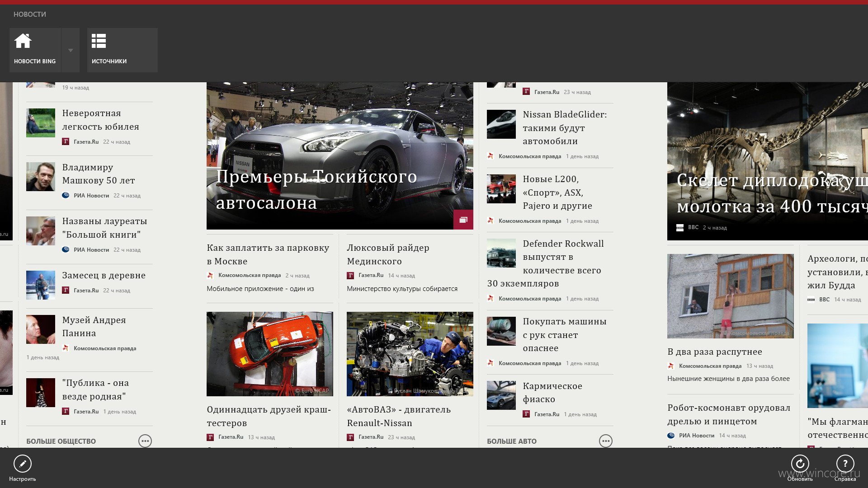
Task: Click the Nissan BladeGlider thumbnail
Action: click(501, 124)
